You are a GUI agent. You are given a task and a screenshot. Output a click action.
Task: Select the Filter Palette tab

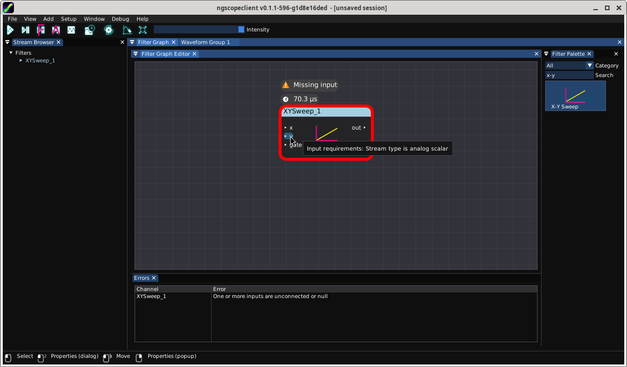[568, 54]
